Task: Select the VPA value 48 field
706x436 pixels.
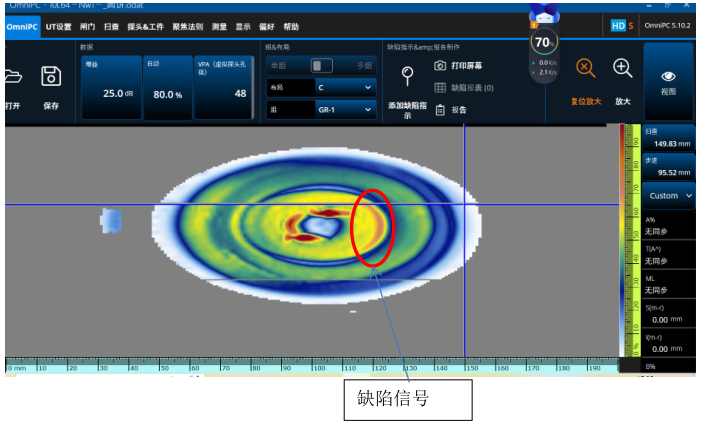Action: (223, 87)
